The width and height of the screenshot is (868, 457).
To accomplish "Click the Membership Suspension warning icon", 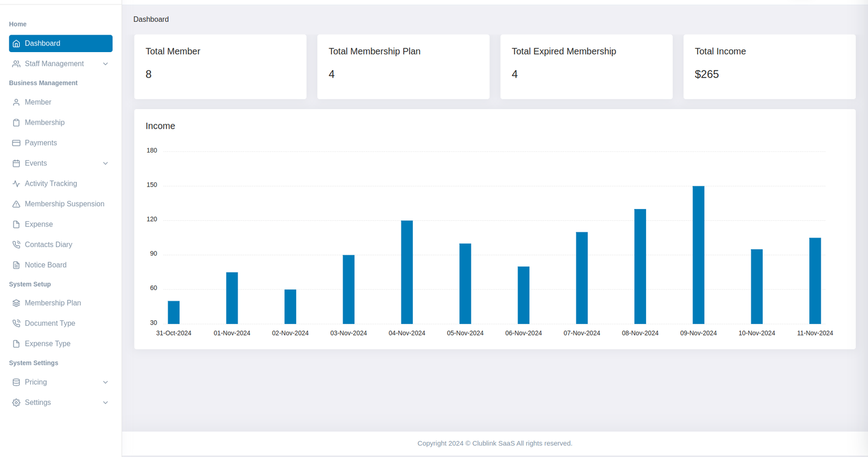I will click(16, 204).
